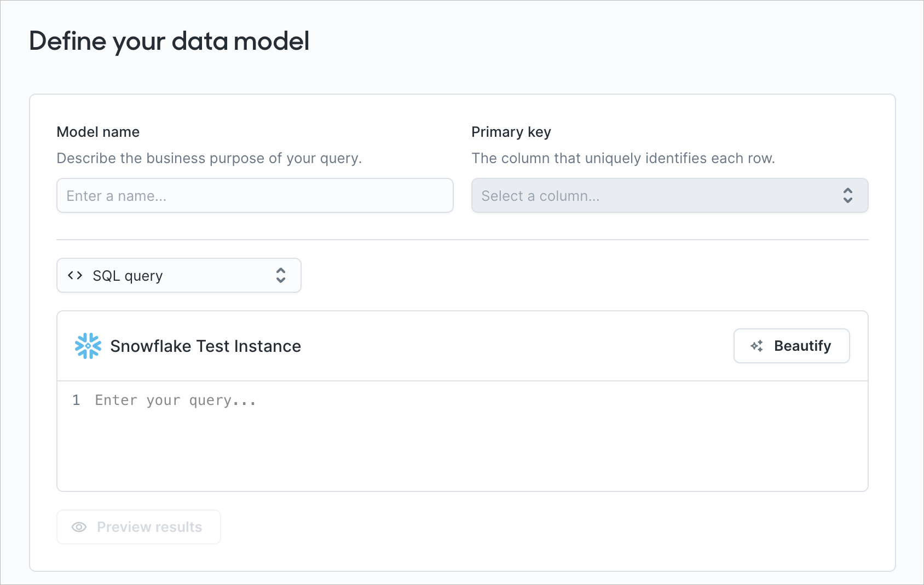Click the Model name label
Screen dimensions: 924x585
point(98,132)
